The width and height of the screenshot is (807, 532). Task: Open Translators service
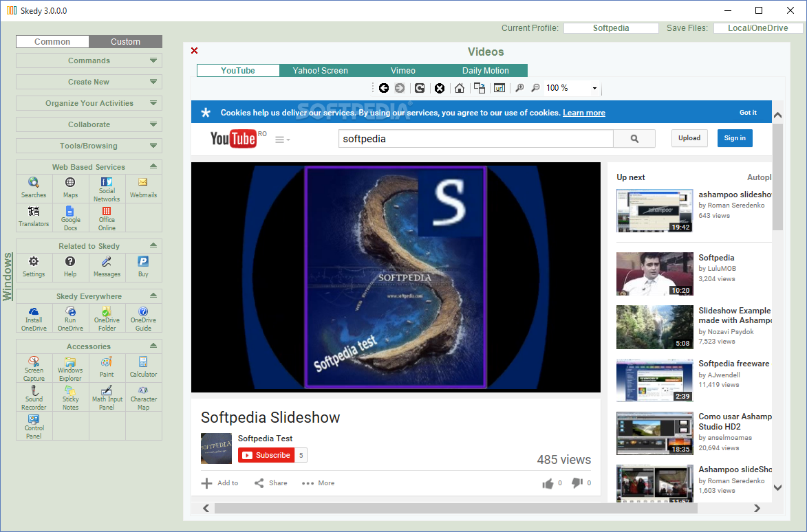[34, 217]
